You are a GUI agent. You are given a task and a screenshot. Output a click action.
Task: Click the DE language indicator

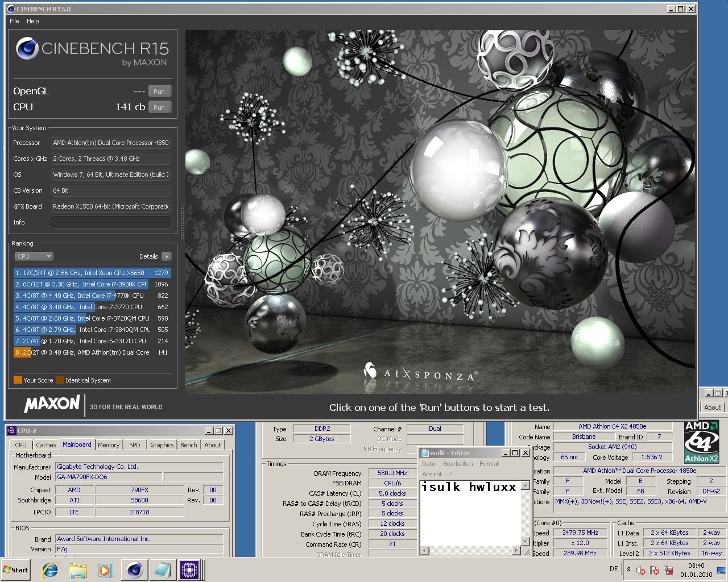614,569
